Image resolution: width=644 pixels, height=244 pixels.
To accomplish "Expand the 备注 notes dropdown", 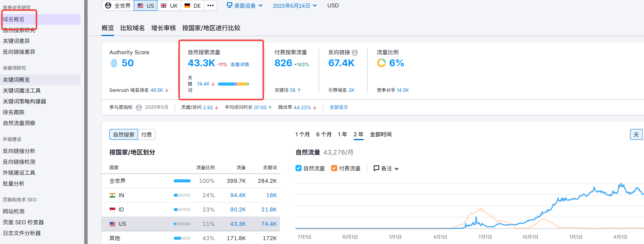I will 386,168.
